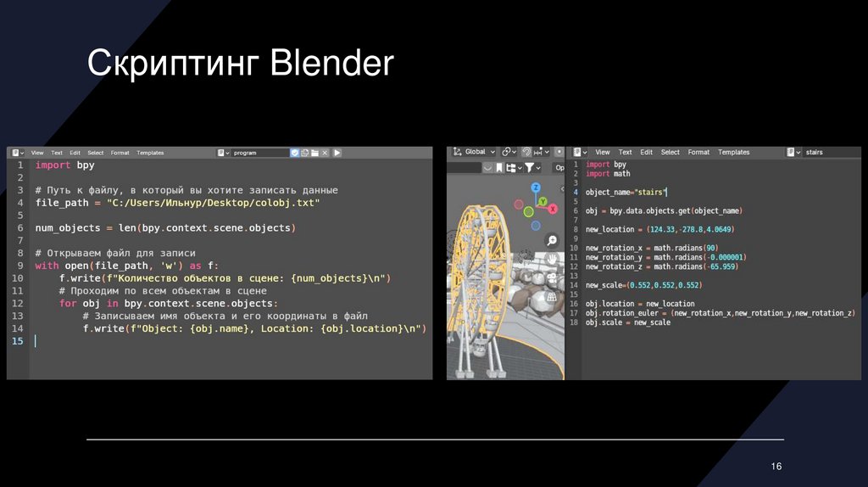Image resolution: width=868 pixels, height=487 pixels.
Task: Open filter funnel dropdown
Action: [x=532, y=167]
